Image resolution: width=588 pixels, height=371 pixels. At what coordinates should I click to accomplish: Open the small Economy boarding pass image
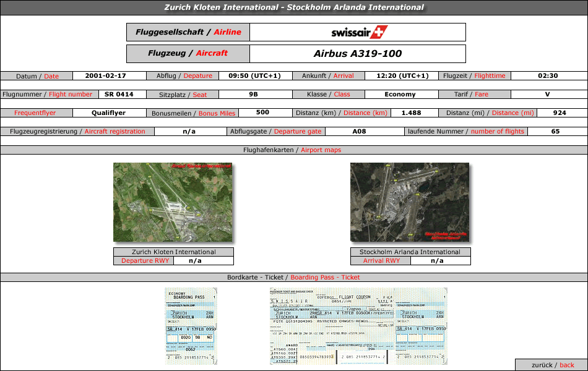pyautogui.click(x=191, y=326)
